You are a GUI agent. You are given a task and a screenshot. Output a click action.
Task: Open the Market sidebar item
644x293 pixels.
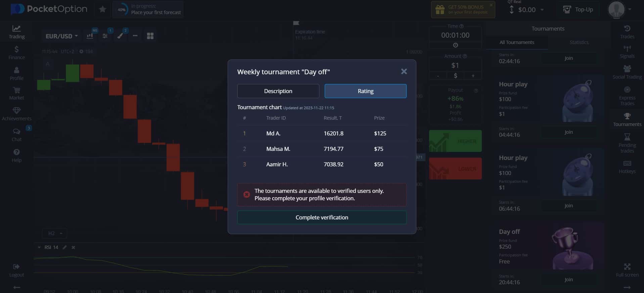[16, 93]
